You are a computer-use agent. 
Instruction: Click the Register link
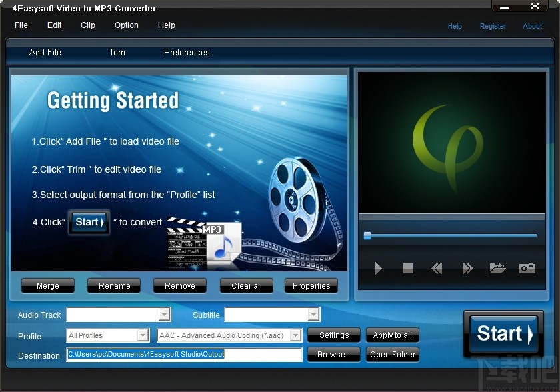point(493,26)
